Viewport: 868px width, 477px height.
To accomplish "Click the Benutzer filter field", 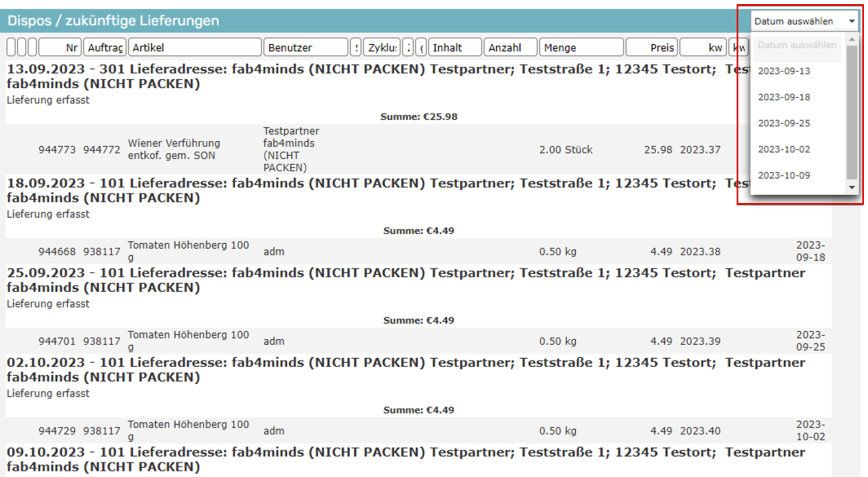I will click(x=305, y=46).
